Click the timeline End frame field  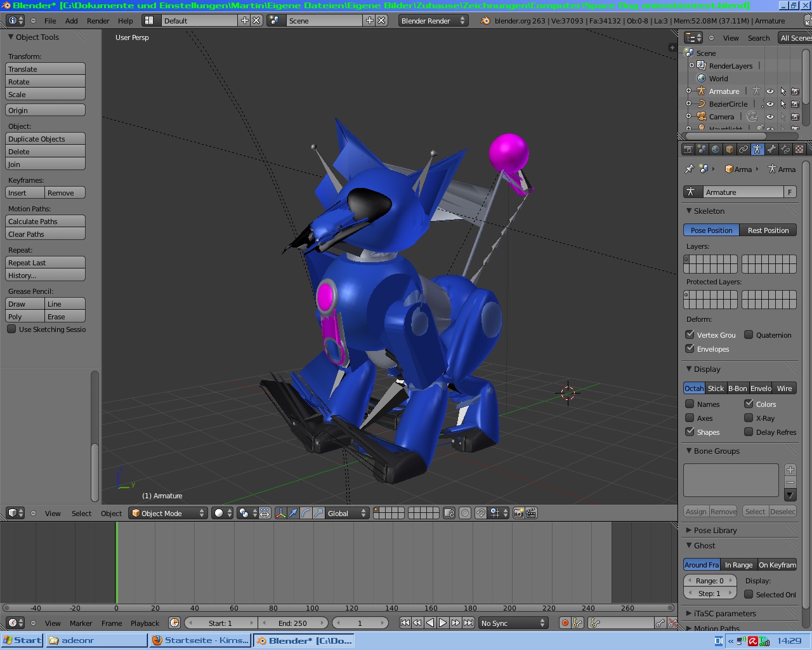[292, 623]
